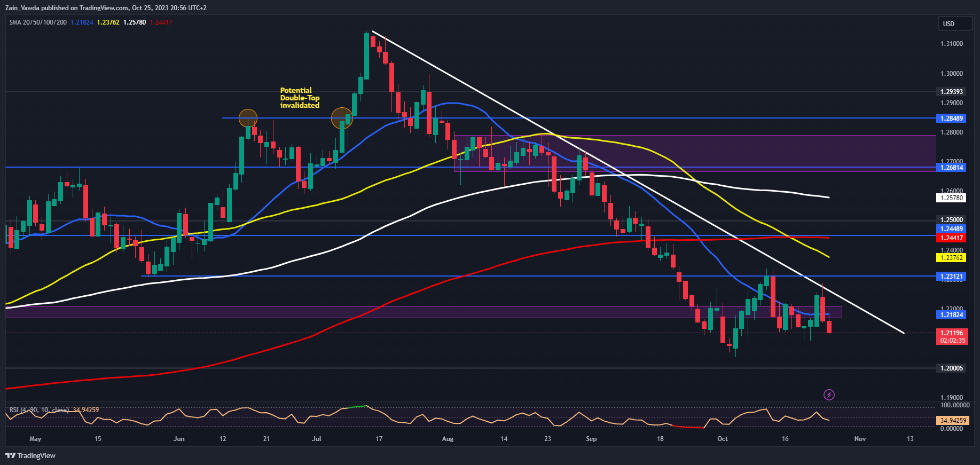This screenshot has width=980, height=465.
Task: Click the red SMA value 1.24417 in the legend
Action: pos(161,22)
